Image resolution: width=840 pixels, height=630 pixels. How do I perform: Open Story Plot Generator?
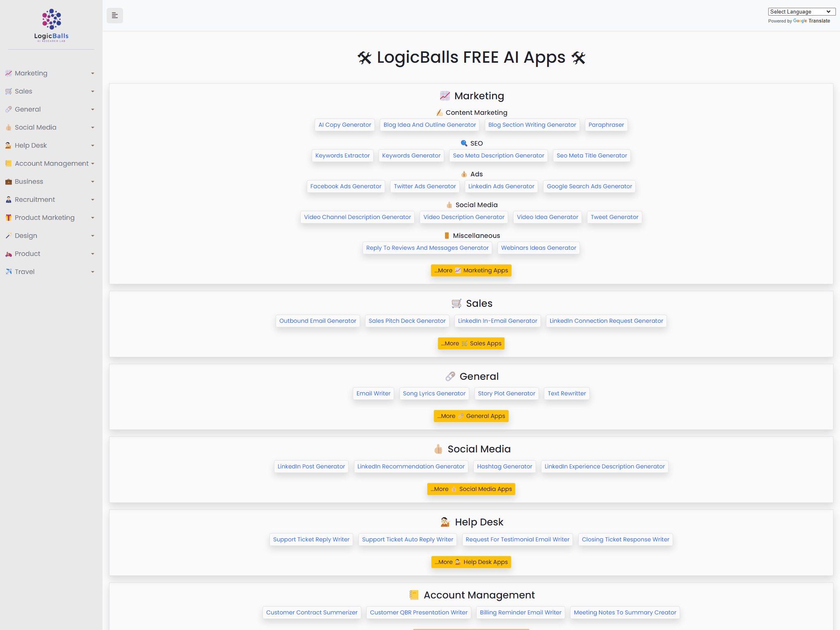click(507, 394)
